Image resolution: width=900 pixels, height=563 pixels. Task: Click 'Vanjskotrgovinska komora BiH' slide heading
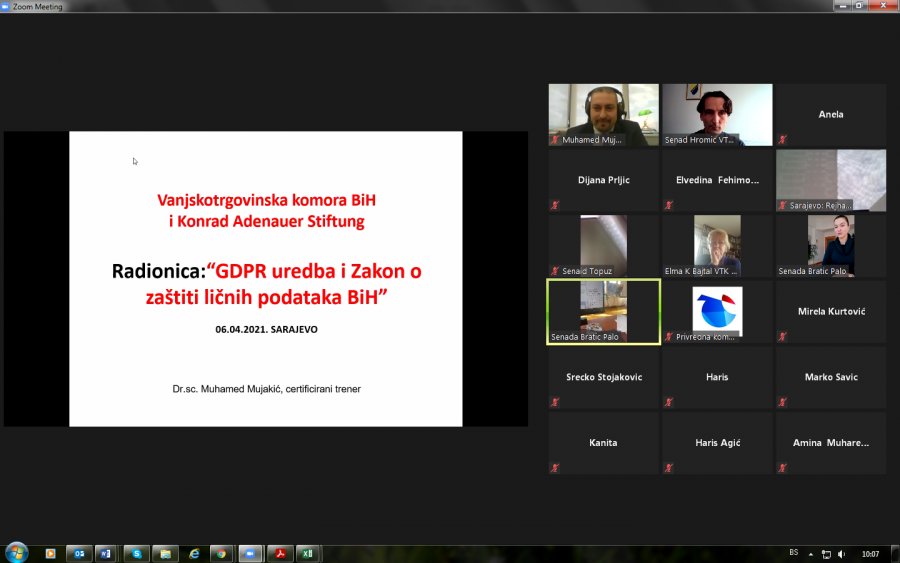[266, 200]
